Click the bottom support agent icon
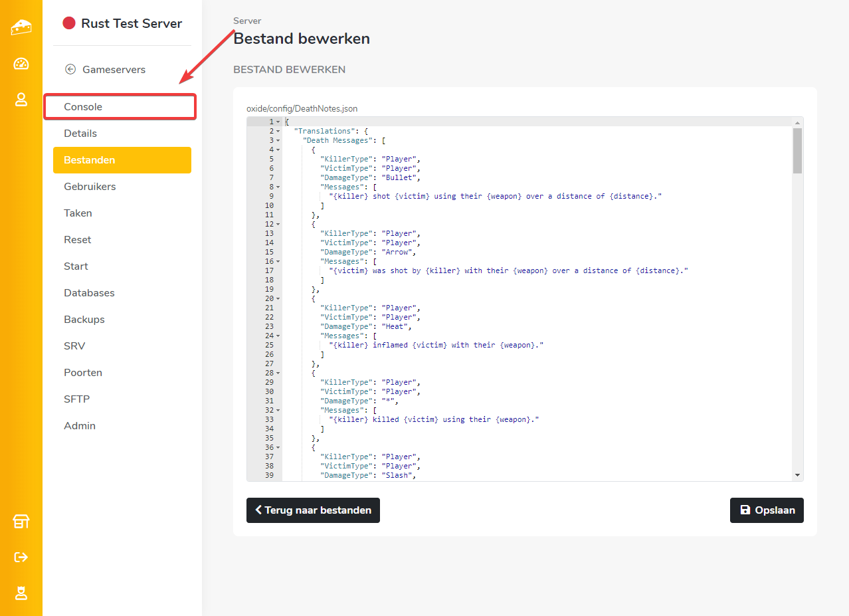 pos(21,593)
